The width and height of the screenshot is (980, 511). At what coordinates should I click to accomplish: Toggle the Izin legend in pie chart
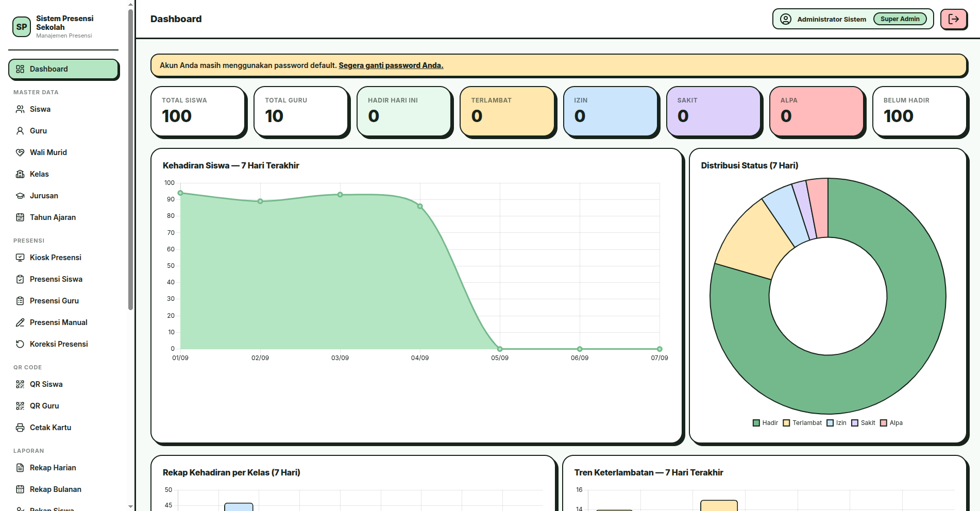tap(836, 423)
